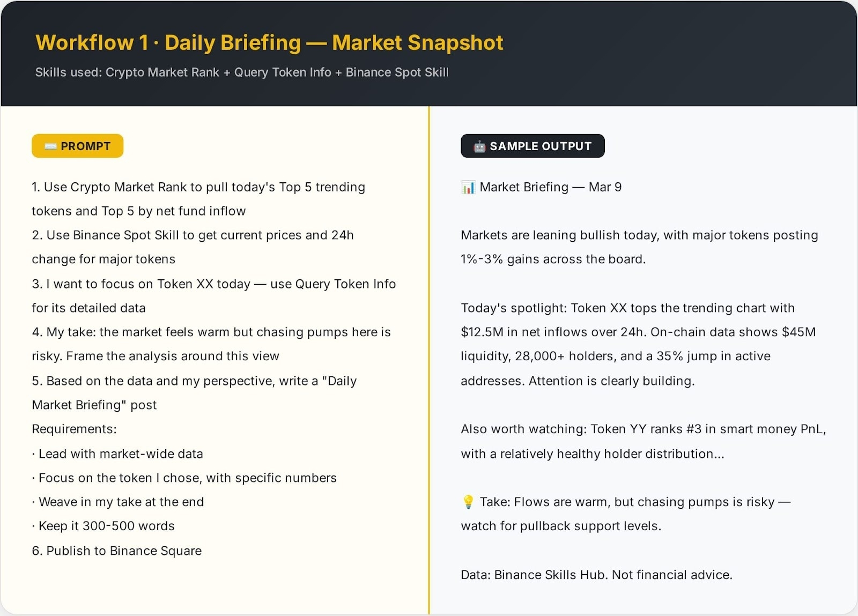Click the Lead with market-wide data bullet
This screenshot has width=858, height=616.
(x=117, y=454)
